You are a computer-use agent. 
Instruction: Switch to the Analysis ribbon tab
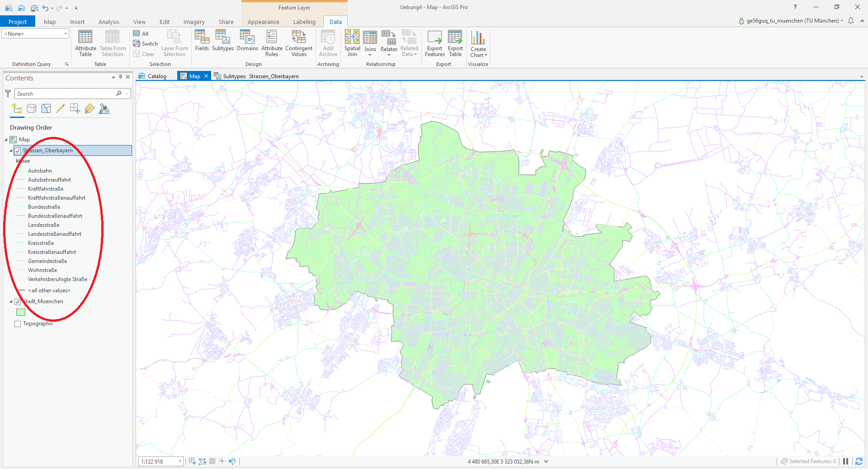(x=109, y=22)
